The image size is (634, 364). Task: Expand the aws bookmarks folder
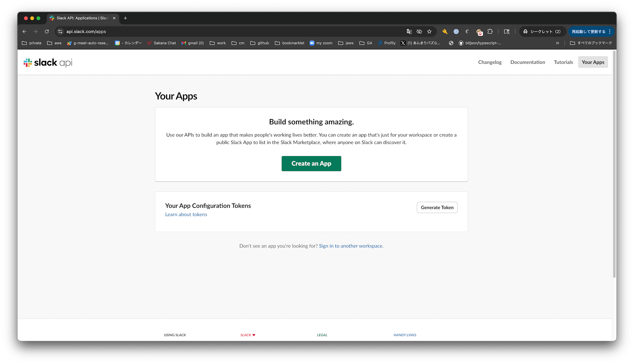click(54, 43)
